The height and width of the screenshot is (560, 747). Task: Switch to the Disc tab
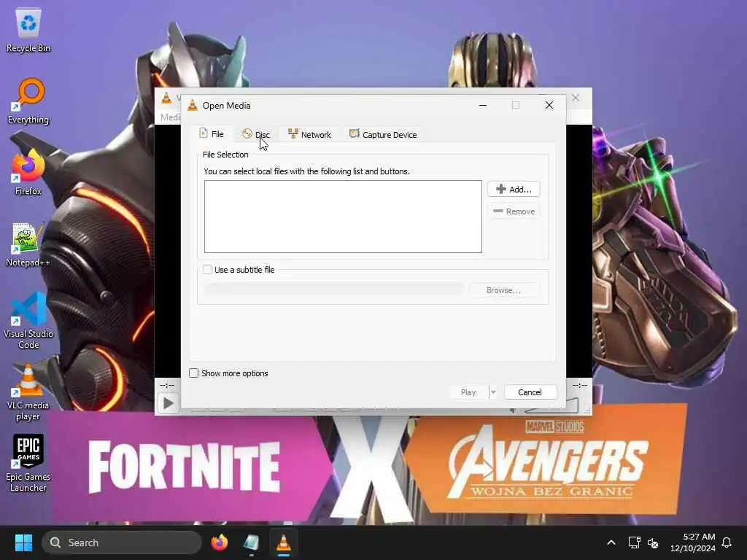(256, 135)
